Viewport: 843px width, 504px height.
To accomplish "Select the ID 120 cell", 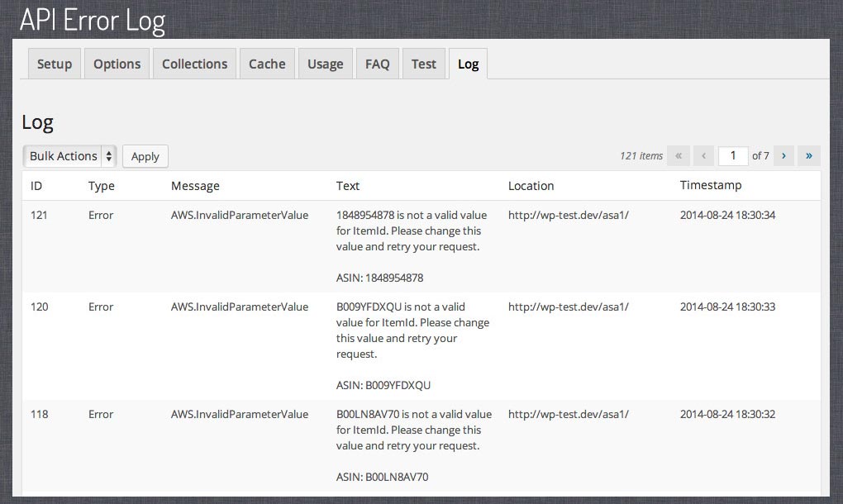I will (x=39, y=307).
